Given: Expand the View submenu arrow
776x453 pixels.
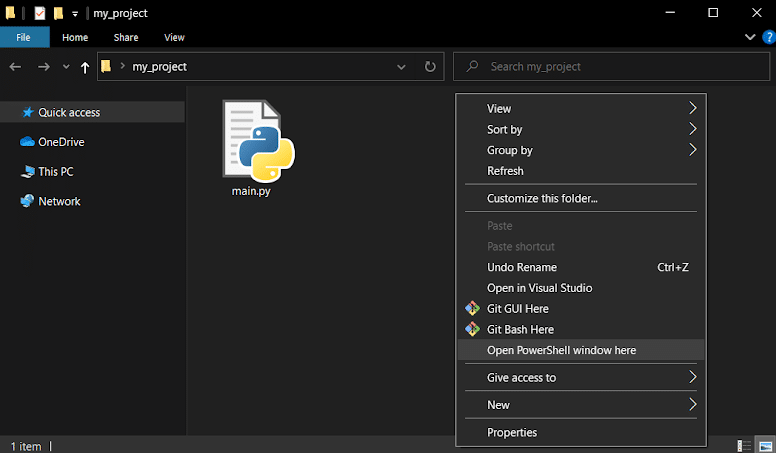Looking at the screenshot, I should (693, 108).
